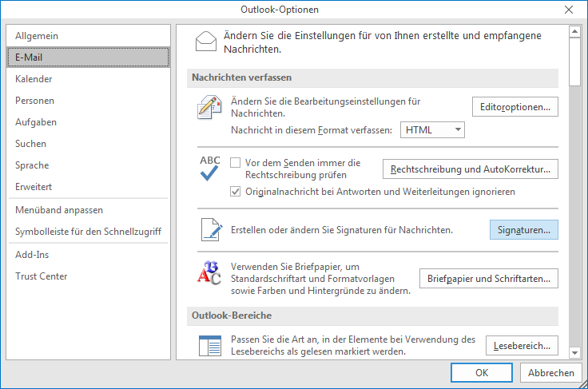Cancel with the Abbrechen button

551,372
